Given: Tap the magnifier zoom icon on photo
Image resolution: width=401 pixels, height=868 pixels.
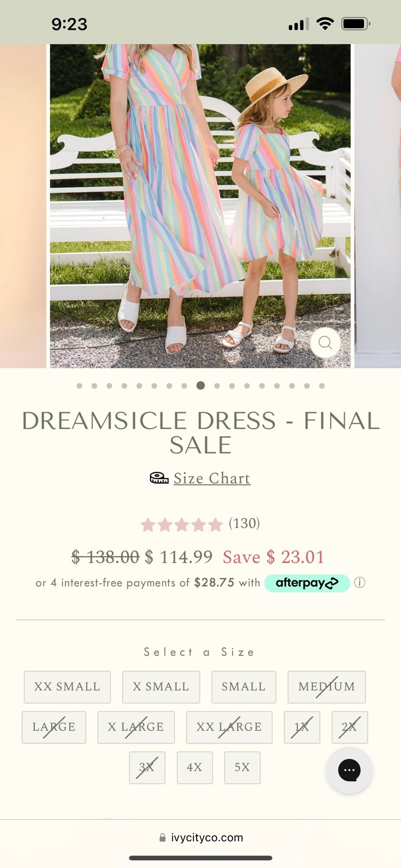Looking at the screenshot, I should [x=325, y=342].
